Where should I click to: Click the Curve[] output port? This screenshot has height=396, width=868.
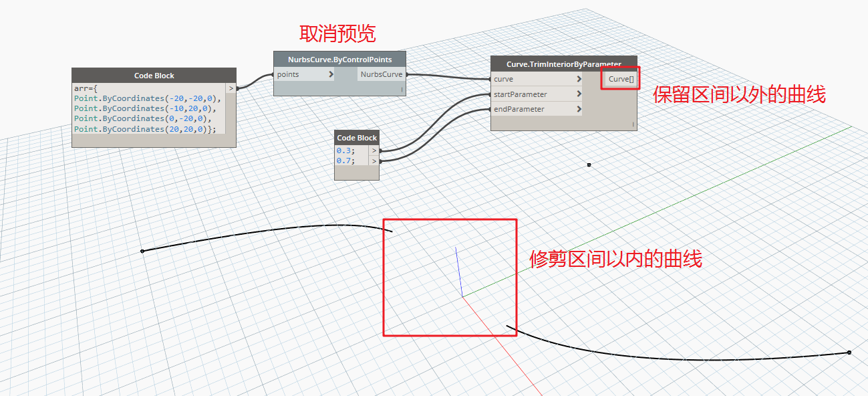click(621, 79)
